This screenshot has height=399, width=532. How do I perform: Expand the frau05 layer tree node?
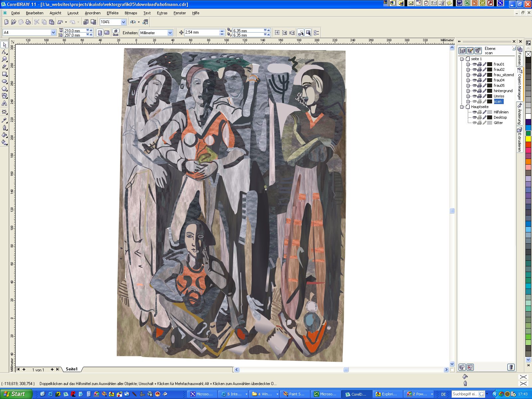[x=468, y=85]
